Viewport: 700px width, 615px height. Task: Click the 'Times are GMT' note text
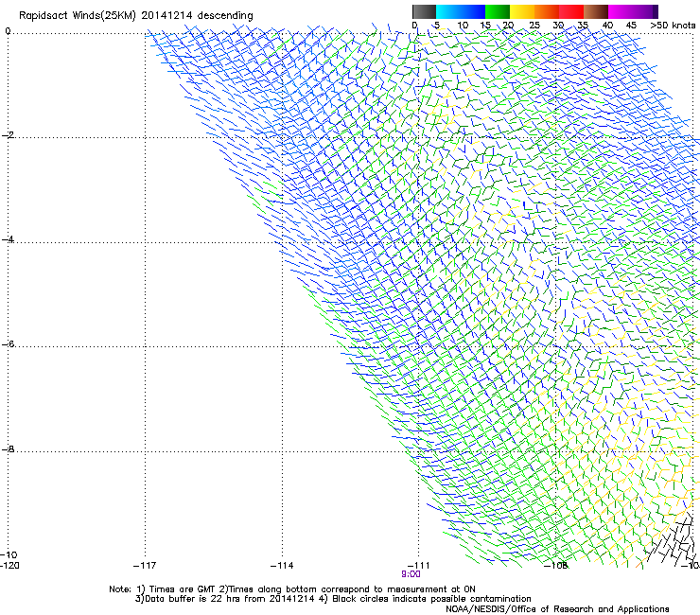183,589
